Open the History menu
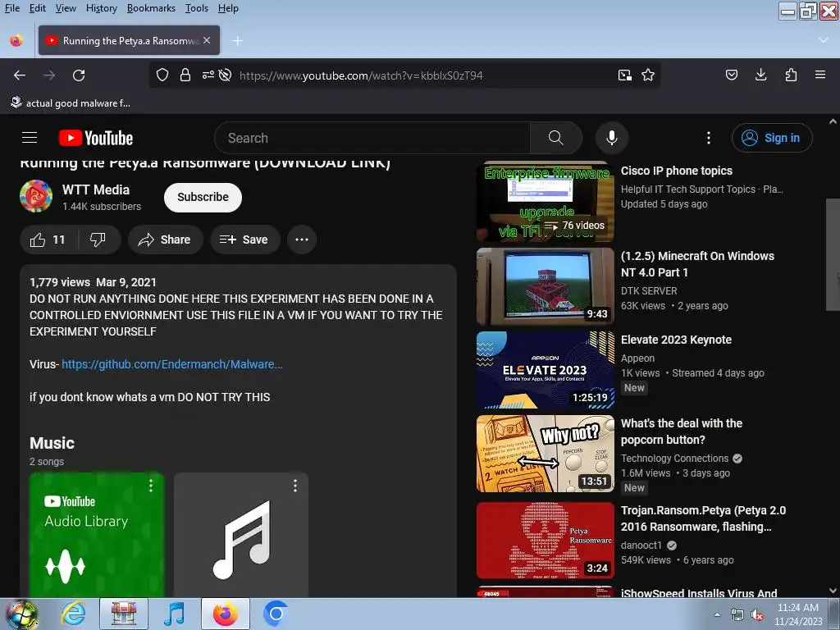This screenshot has width=840, height=630. [101, 8]
